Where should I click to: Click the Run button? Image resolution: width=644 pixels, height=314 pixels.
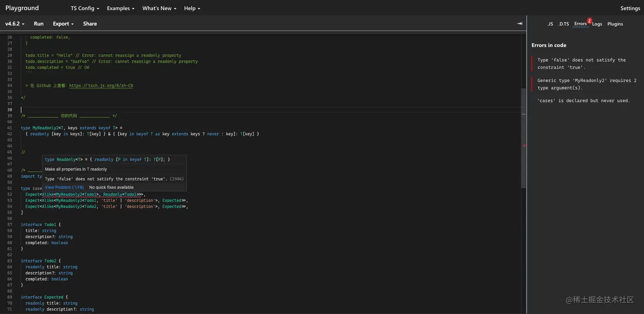pyautogui.click(x=39, y=24)
